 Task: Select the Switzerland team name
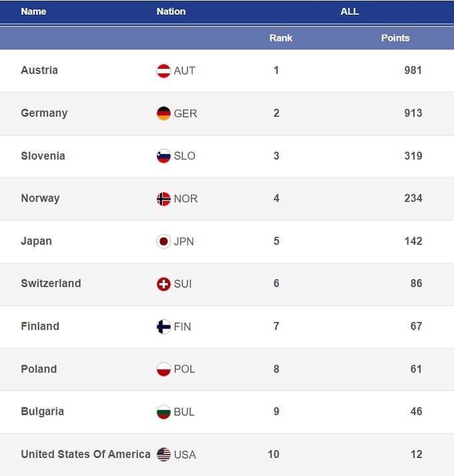click(x=51, y=283)
